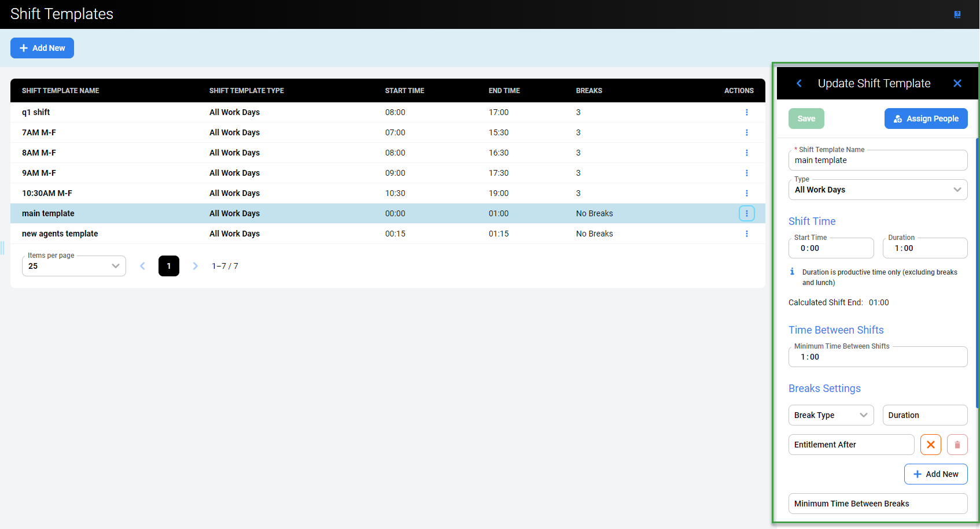This screenshot has height=529, width=980.
Task: Delete break using the trash icon
Action: pos(957,445)
